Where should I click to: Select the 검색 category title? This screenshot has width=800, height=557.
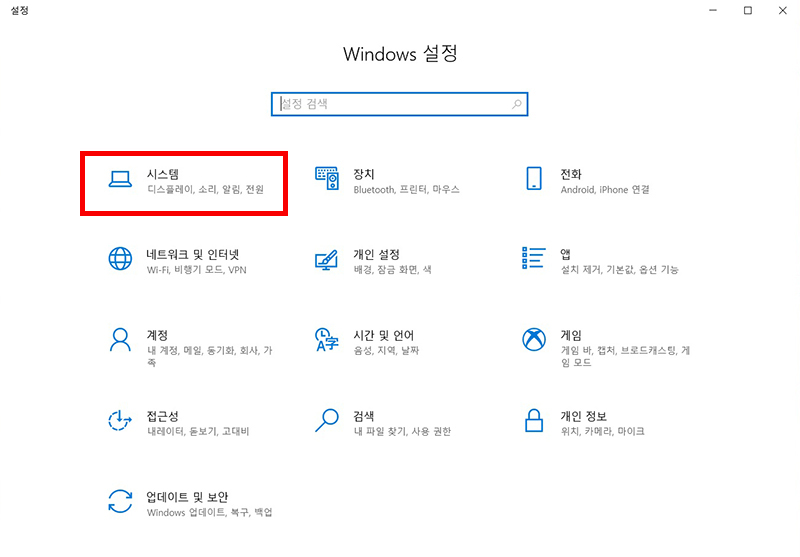point(364,416)
